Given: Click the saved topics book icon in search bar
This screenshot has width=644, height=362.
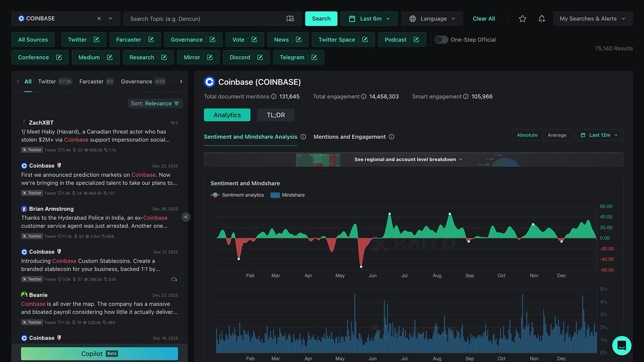Looking at the screenshot, I should tap(290, 18).
